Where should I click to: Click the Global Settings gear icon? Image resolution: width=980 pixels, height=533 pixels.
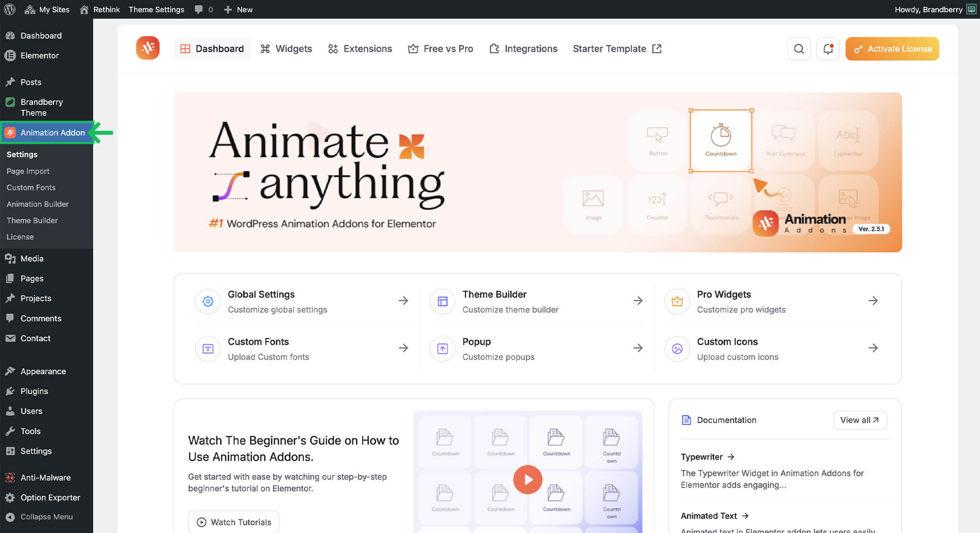point(208,301)
